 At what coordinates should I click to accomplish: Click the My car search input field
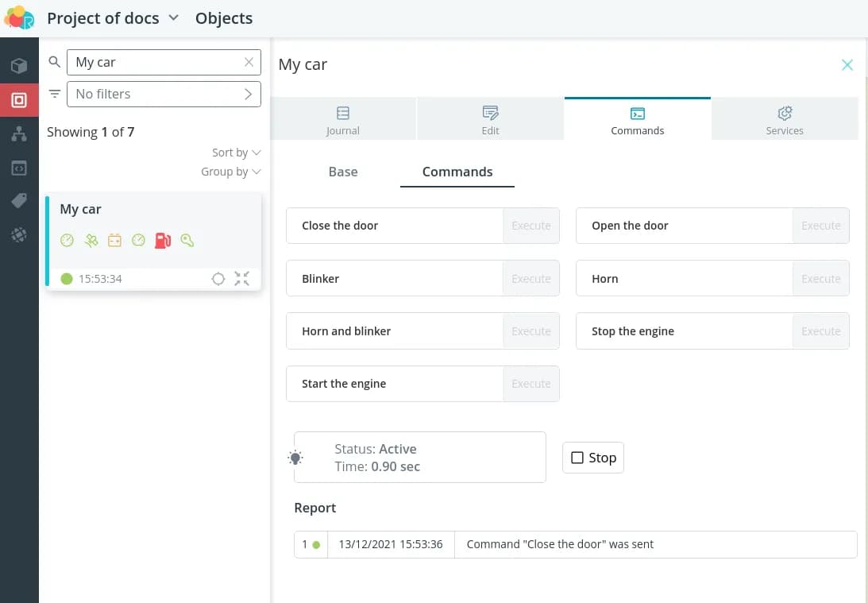click(x=156, y=62)
